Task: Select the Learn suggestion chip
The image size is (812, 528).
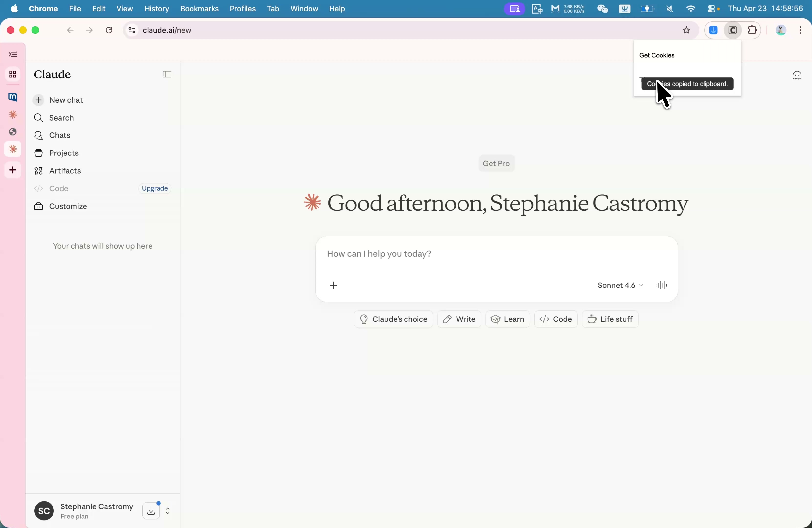Action: pyautogui.click(x=508, y=319)
